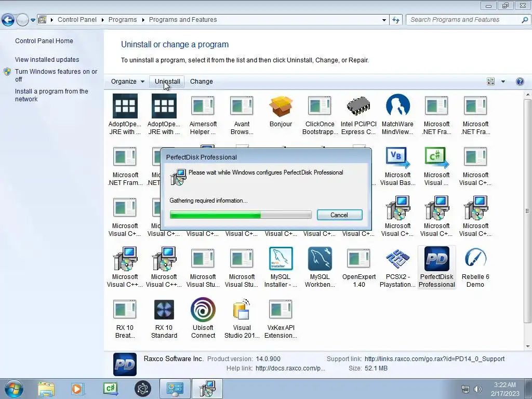Viewport: 532px width, 399px height.
Task: Open the help button in the toolbar
Action: (x=520, y=82)
